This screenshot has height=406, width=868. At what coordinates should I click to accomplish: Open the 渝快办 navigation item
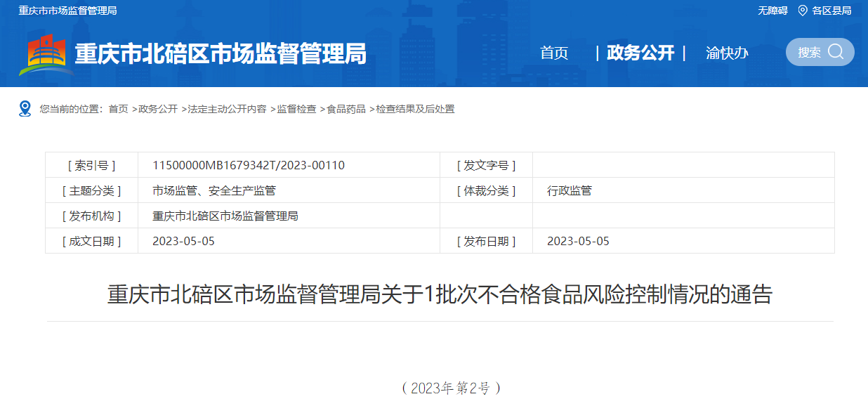click(727, 53)
